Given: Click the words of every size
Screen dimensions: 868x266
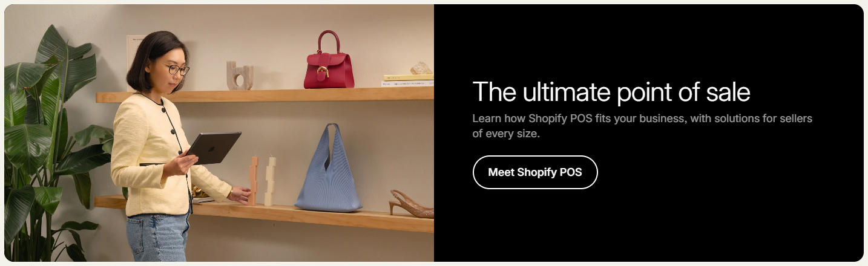Looking at the screenshot, I should tap(506, 134).
